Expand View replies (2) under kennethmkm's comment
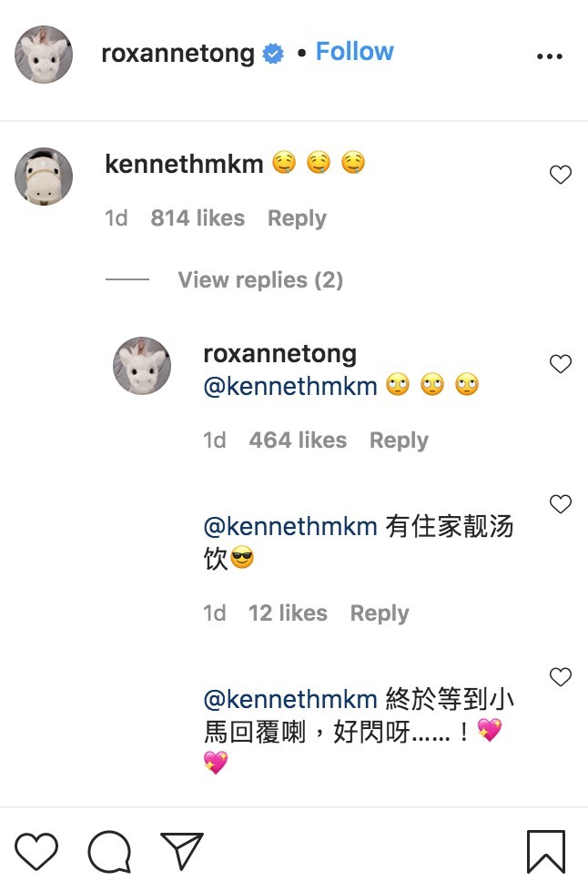Screen dimensions: 588x881 pyautogui.click(x=260, y=279)
